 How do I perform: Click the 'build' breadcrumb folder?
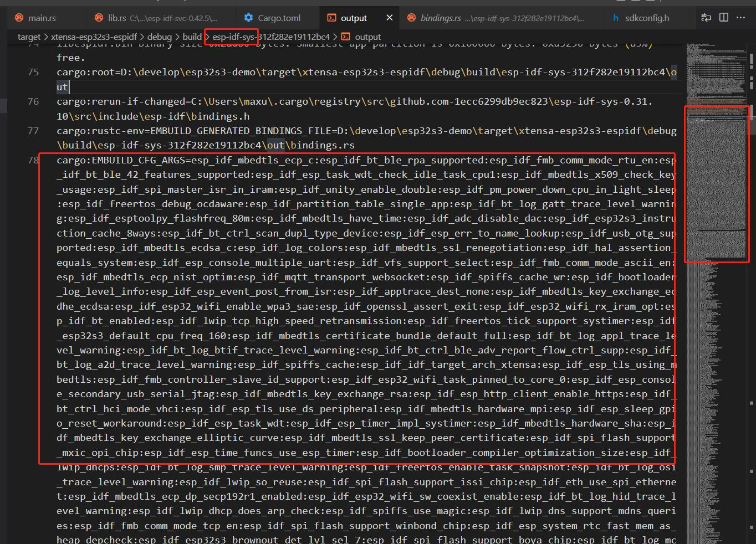192,37
